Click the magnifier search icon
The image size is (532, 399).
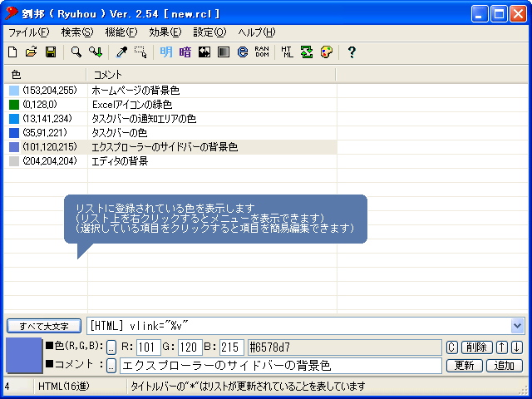(x=76, y=52)
